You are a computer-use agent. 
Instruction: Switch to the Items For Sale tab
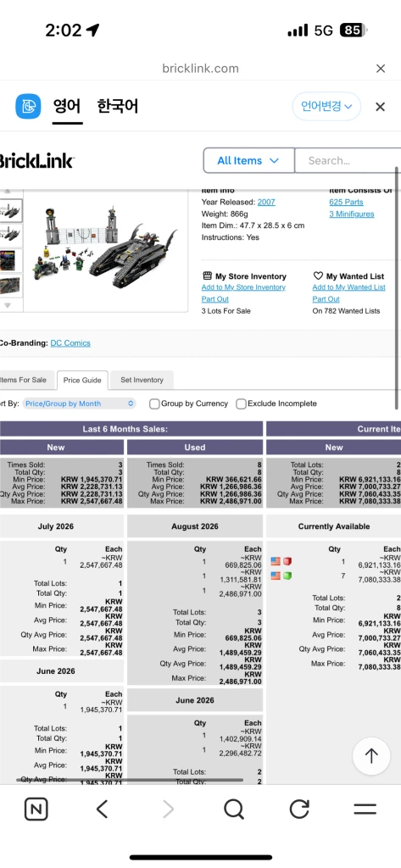coord(26,380)
